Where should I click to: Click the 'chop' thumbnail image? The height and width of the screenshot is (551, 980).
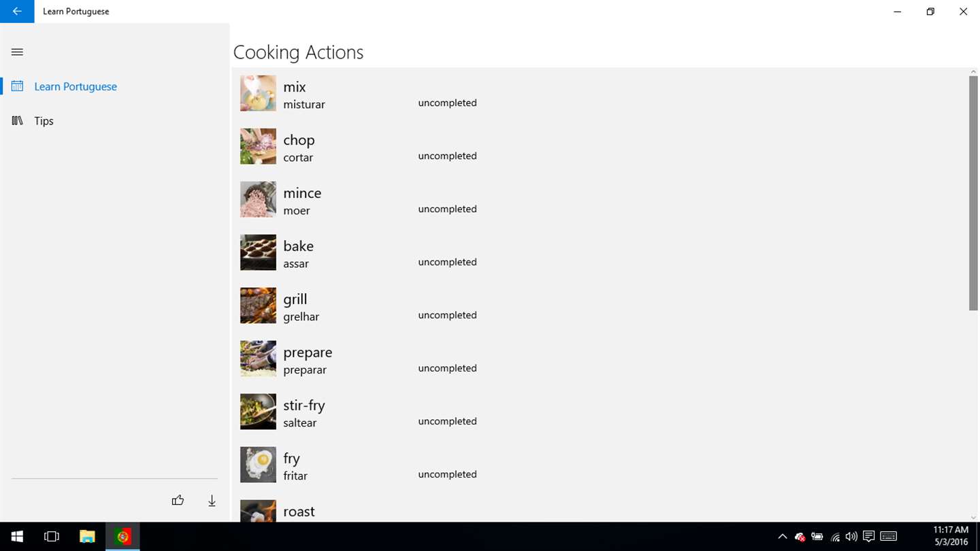pos(258,146)
